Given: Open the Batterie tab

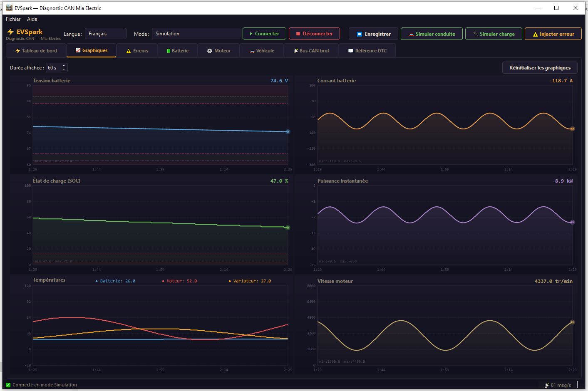Looking at the screenshot, I should point(177,51).
